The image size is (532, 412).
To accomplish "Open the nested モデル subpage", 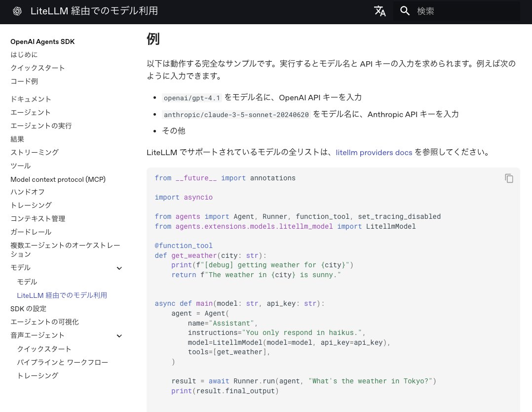I will (27, 282).
